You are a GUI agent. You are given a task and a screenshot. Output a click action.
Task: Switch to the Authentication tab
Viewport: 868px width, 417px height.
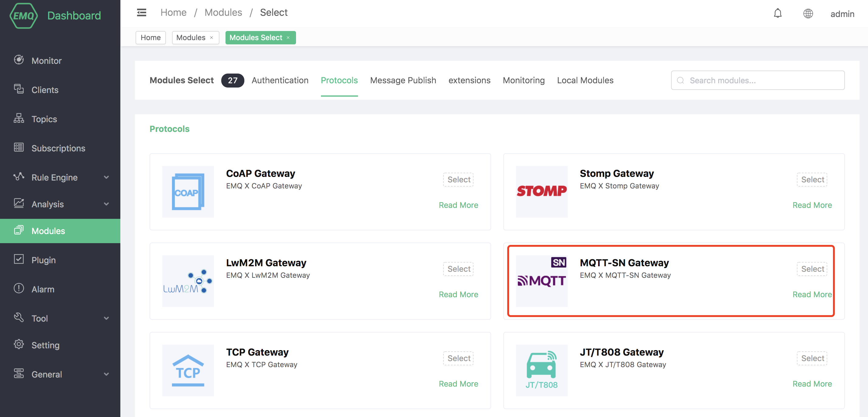[x=280, y=80]
